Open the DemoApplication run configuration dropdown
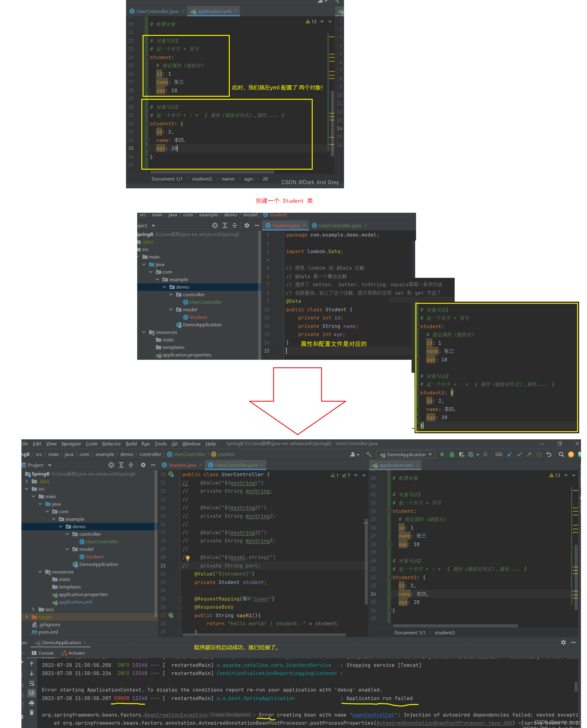 tap(406, 455)
